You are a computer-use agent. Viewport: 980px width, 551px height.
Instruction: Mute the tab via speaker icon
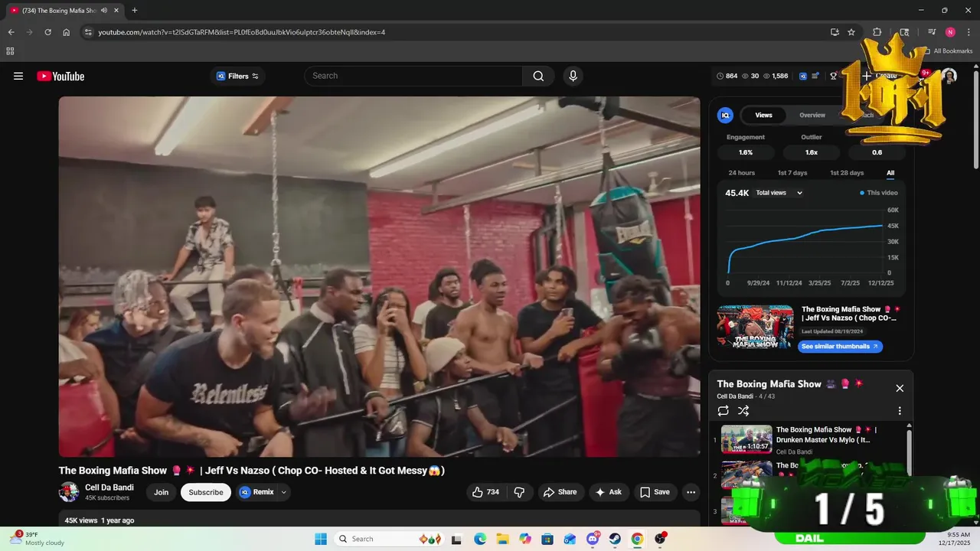coord(104,10)
